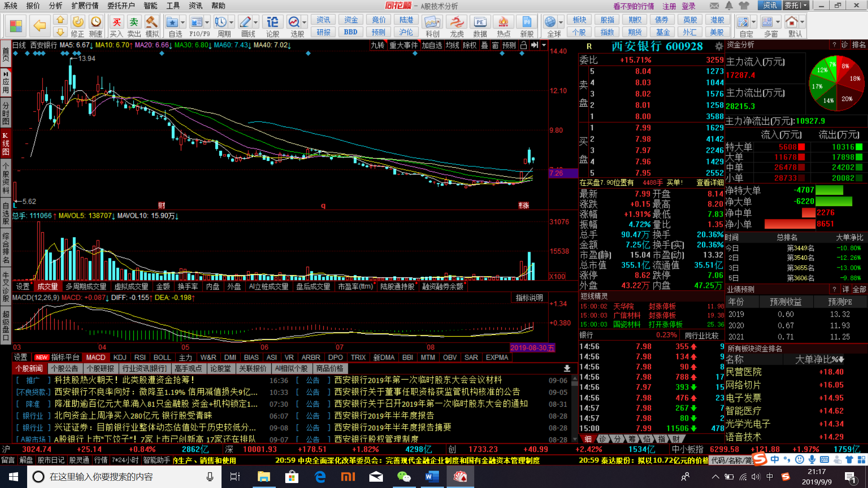This screenshot has height=488, width=868.
Task: Select the KDJ indicator tab
Action: coord(120,357)
